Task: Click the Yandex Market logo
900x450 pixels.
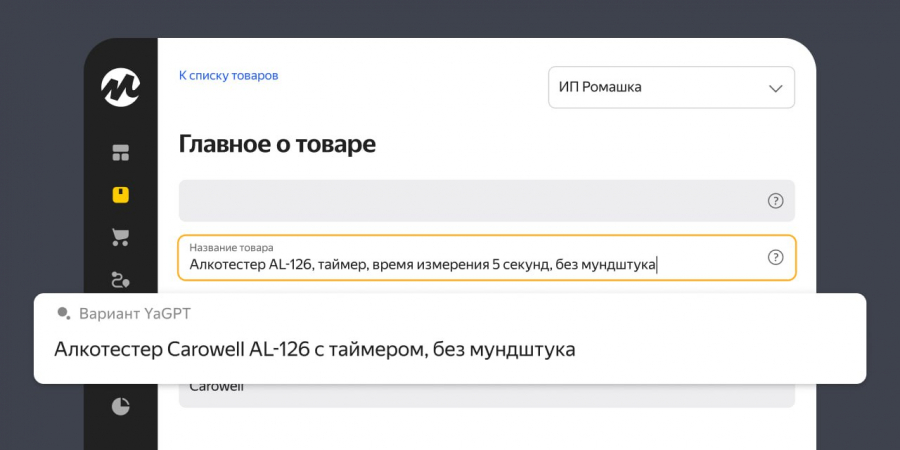Action: tap(120, 87)
